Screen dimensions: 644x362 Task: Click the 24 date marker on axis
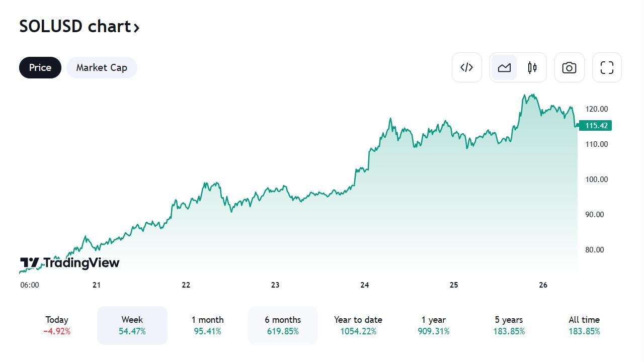click(x=365, y=285)
